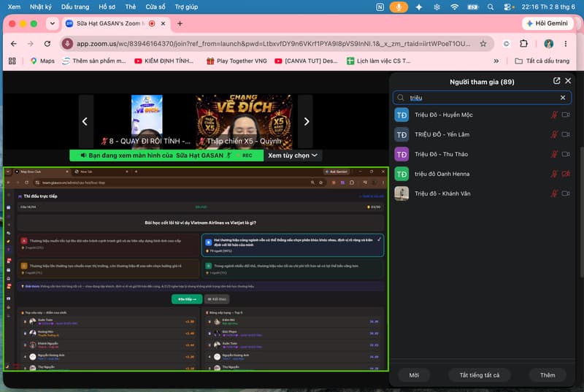Open a new Chrome tab

[180, 23]
